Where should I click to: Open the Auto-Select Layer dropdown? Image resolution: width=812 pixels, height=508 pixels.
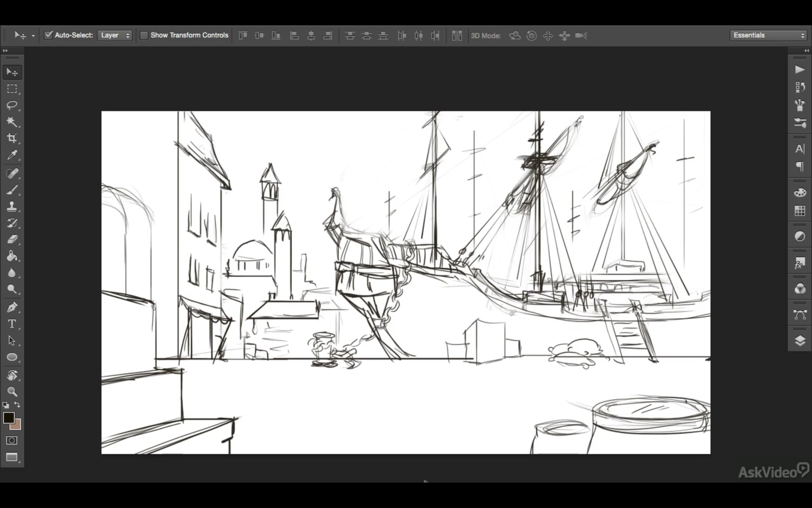[x=115, y=35]
